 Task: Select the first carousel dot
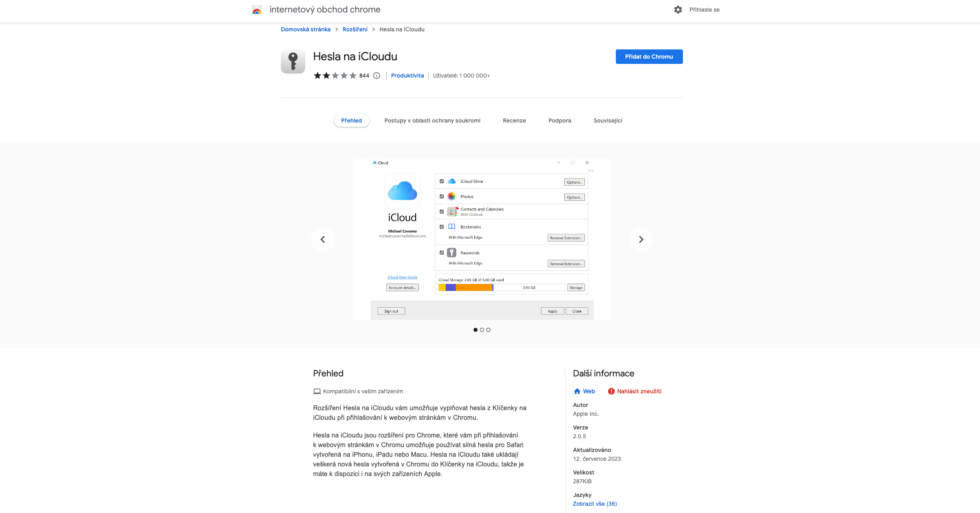[476, 330]
